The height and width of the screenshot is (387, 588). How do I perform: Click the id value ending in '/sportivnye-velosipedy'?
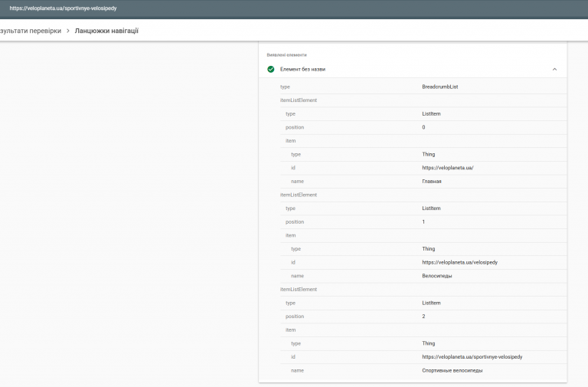click(472, 357)
